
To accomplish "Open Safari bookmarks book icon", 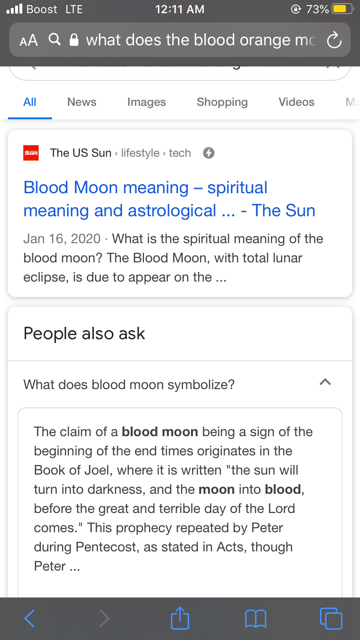I will click(x=256, y=619).
